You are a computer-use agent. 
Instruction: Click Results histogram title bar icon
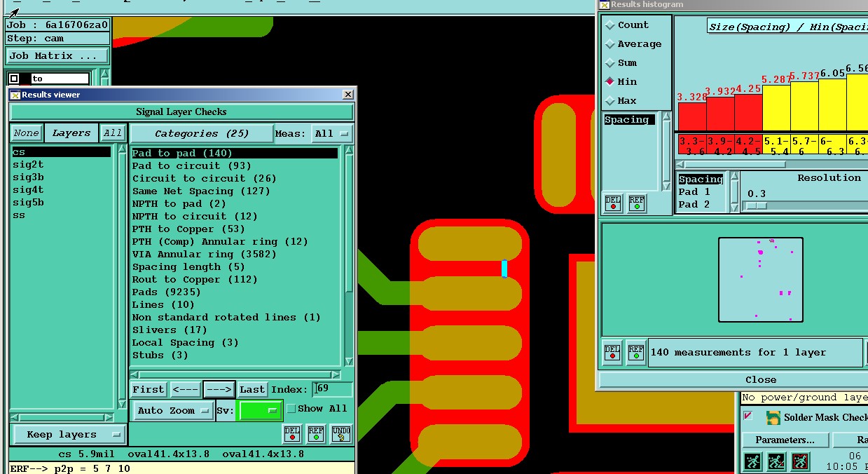(605, 5)
